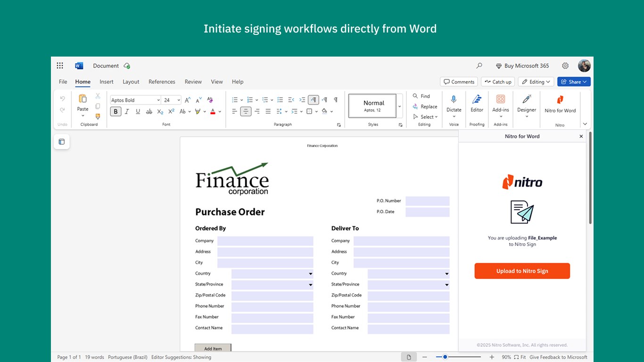The height and width of the screenshot is (362, 644).
Task: Switch to the Insert tab
Action: click(107, 82)
